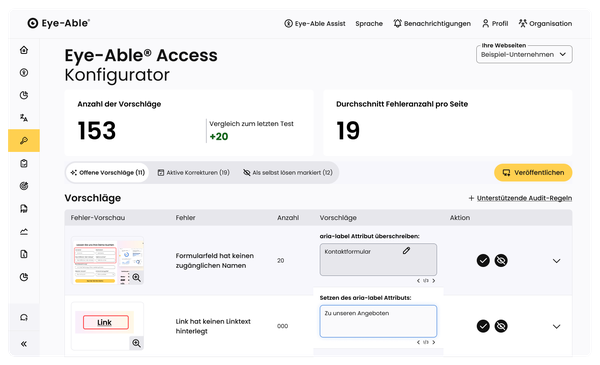Viewport: 600px width, 365px height.
Task: Click the target/radar sidebar icon
Action: (24, 186)
